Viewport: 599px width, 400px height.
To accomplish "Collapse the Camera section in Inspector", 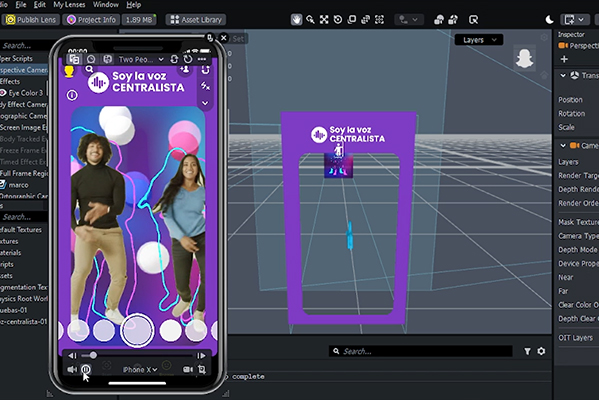I will 563,146.
